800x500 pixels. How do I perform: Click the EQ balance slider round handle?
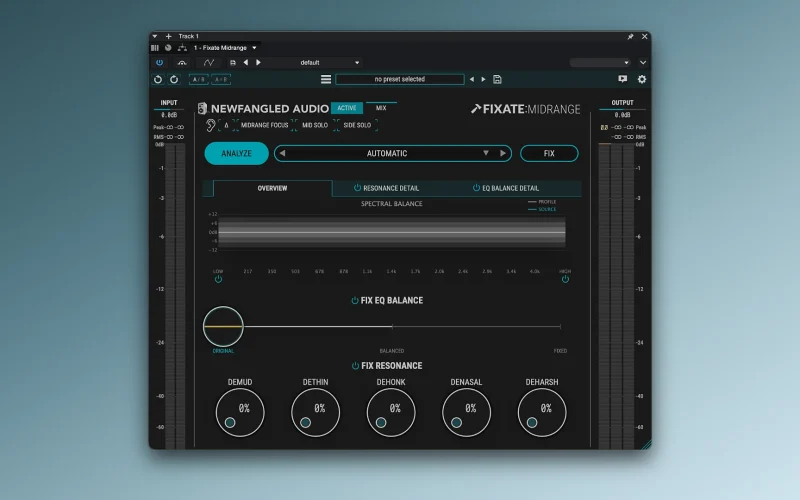coord(223,327)
